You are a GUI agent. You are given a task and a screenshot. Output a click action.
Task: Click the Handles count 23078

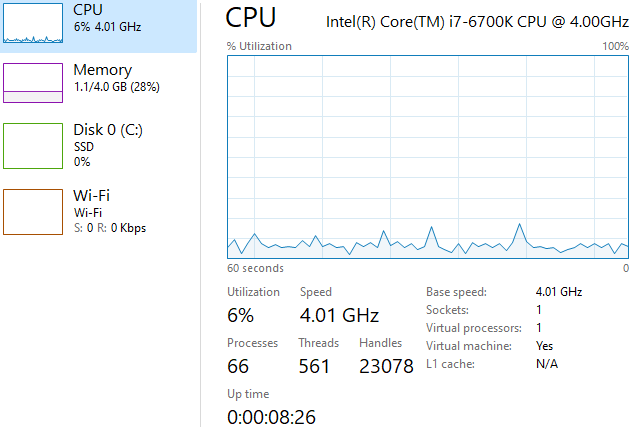386,366
